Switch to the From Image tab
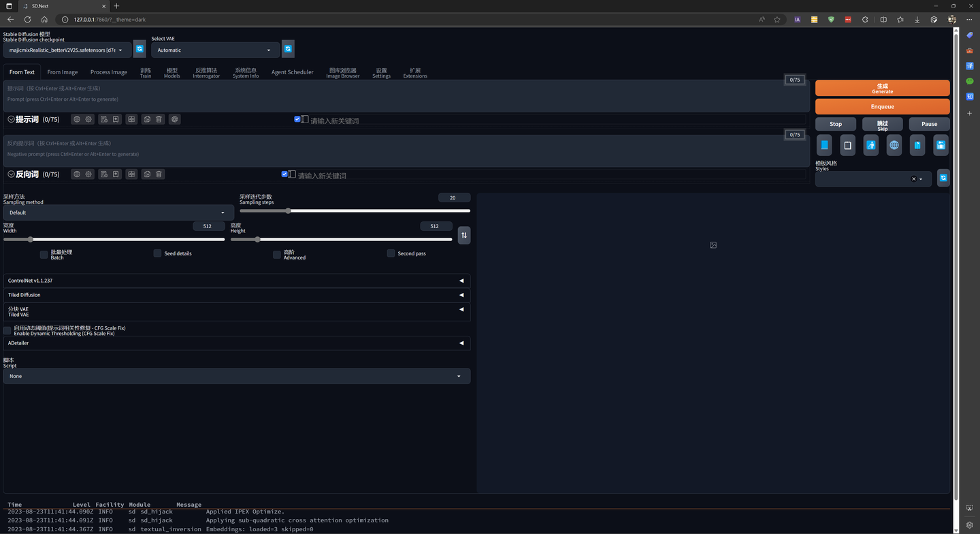980x534 pixels. coord(62,72)
